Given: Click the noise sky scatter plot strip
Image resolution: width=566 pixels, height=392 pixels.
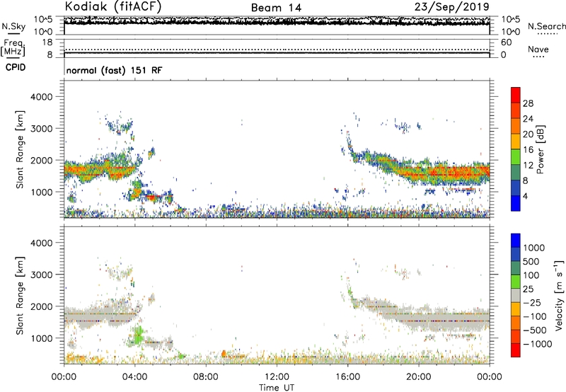Looking at the screenshot, I should [277, 25].
